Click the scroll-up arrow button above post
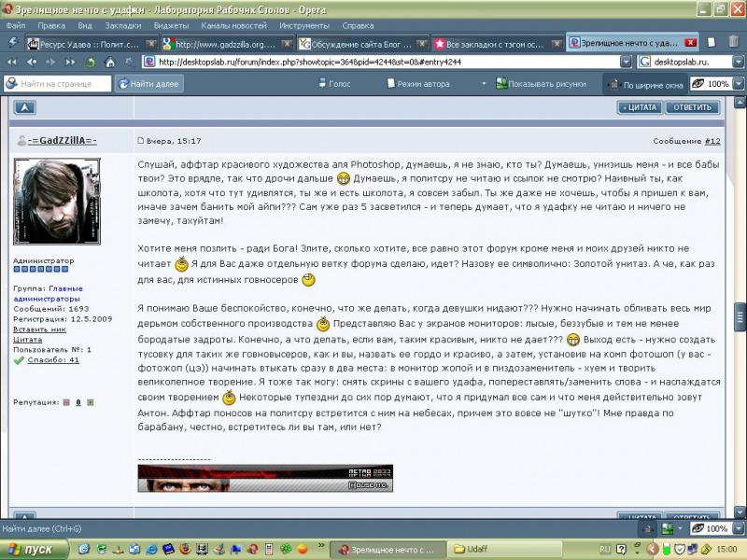The height and width of the screenshot is (560, 747). (x=23, y=107)
